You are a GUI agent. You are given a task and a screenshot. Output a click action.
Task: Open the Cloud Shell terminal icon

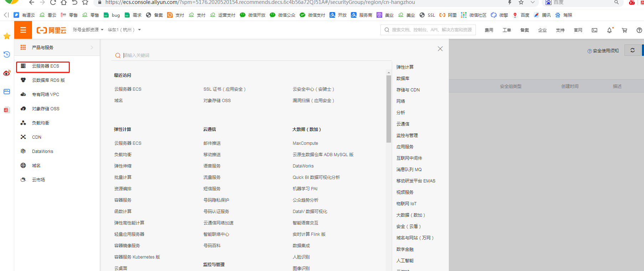click(594, 30)
